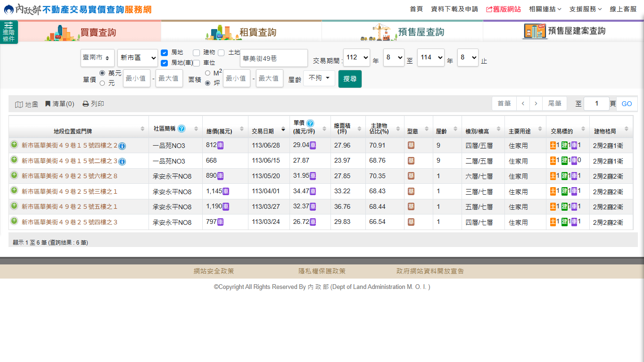Select the 元 unit price radio button
Viewport: 644px width, 362px height.
(x=102, y=83)
